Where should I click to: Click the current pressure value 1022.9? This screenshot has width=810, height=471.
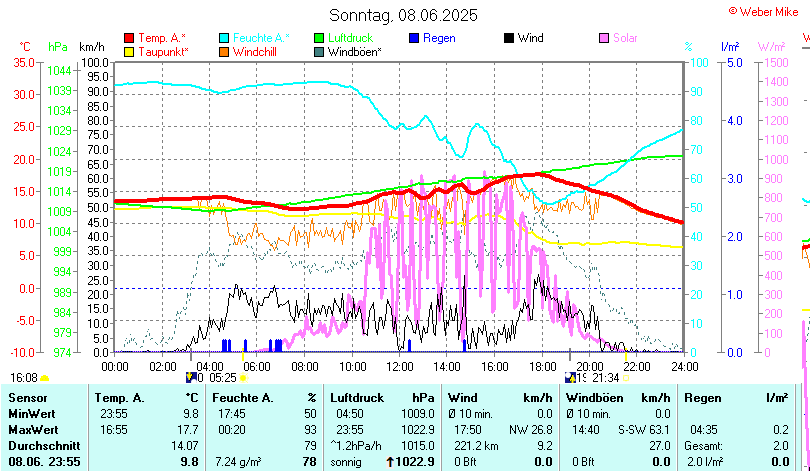(417, 461)
